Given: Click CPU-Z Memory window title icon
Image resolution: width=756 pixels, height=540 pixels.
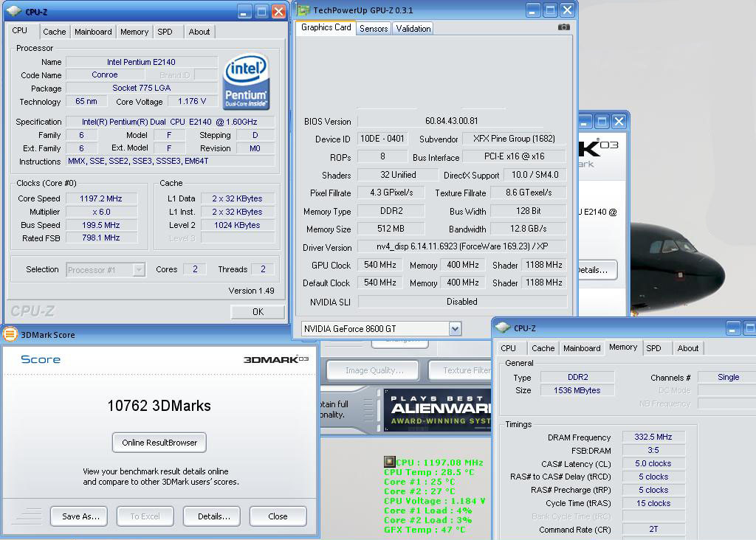Looking at the screenshot, I should pyautogui.click(x=502, y=328).
